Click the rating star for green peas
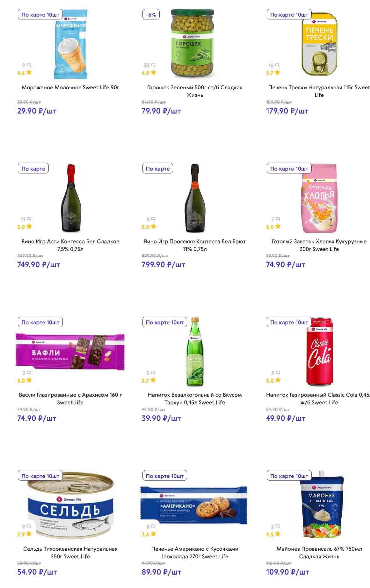This screenshot has height=588, width=370. tap(153, 72)
